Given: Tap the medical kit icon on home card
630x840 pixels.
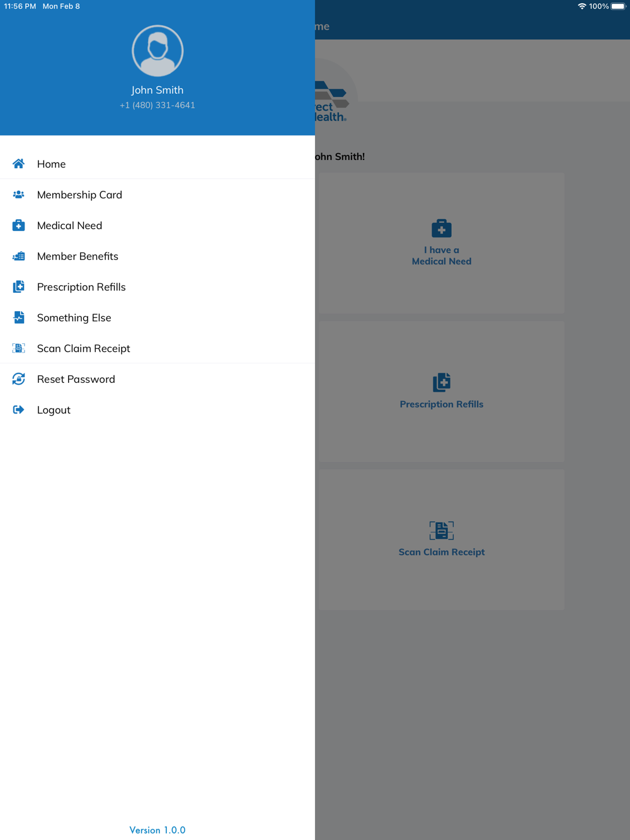Looking at the screenshot, I should 442,229.
